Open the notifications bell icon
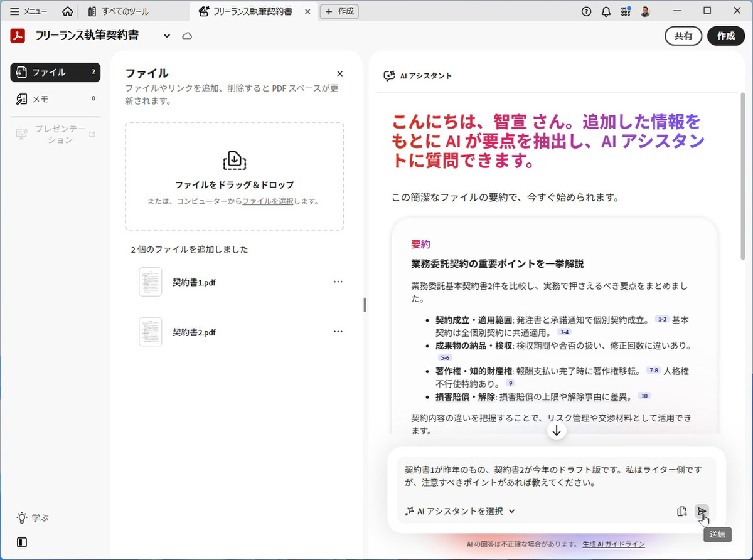 [606, 11]
